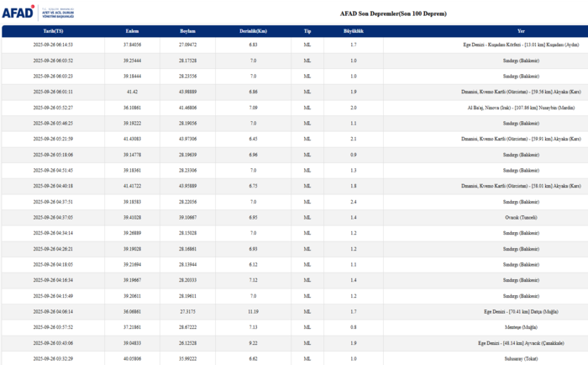Viewport: 588px width, 365px height.
Task: Select timestamp 2025-09-26 04:15:49
Action: (53, 296)
